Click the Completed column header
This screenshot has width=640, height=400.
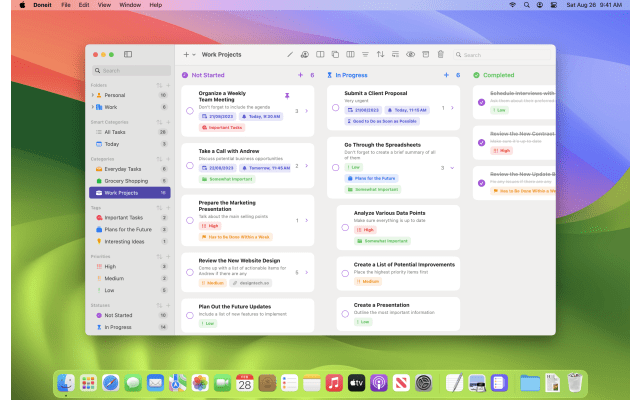click(494, 75)
